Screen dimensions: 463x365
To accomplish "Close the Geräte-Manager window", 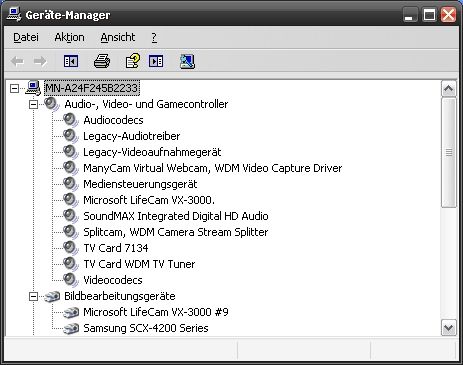I will tap(448, 15).
